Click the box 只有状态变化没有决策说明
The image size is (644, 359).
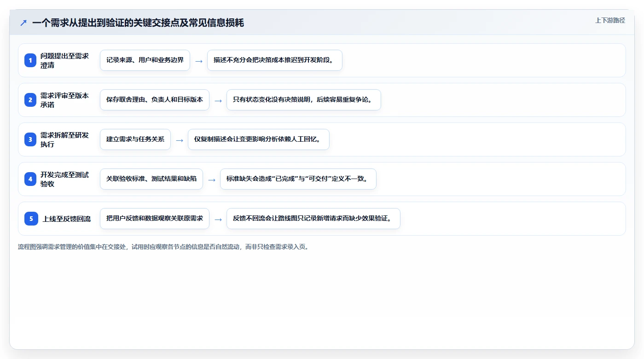pyautogui.click(x=304, y=100)
